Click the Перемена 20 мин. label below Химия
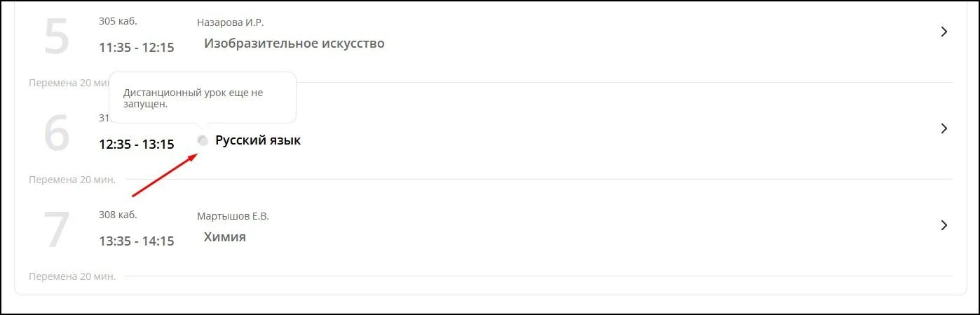The image size is (980, 315). 72,276
